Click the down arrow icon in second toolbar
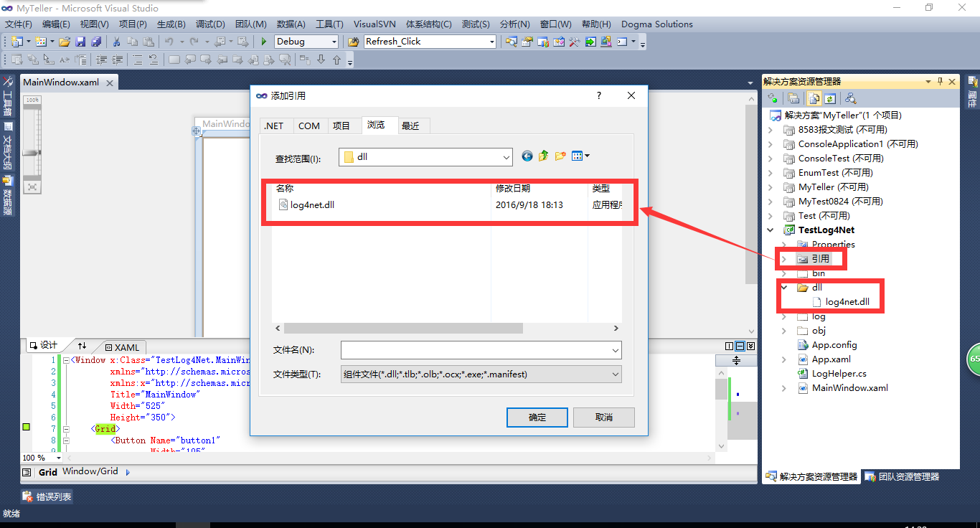 (x=321, y=60)
